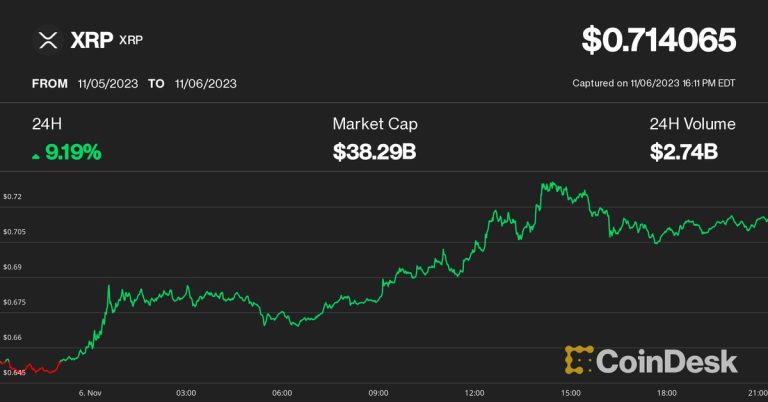Select the FROM date 11/05/2023

[x=107, y=84]
